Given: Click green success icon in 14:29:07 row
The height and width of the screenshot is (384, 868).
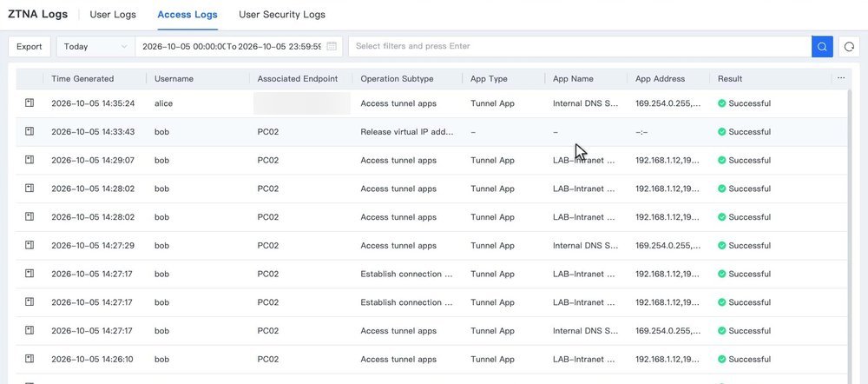Looking at the screenshot, I should 722,160.
